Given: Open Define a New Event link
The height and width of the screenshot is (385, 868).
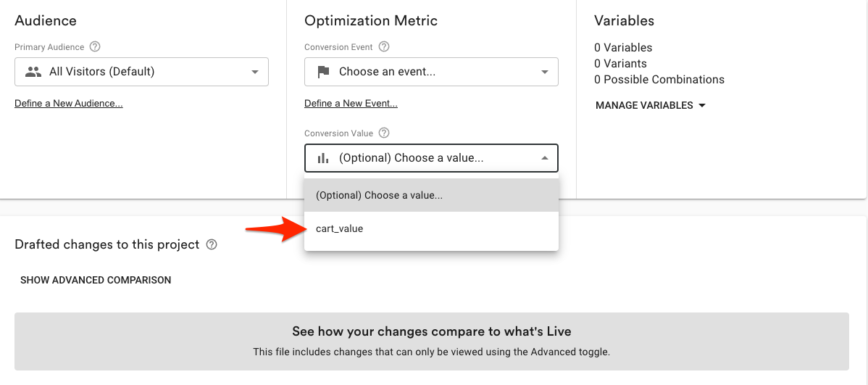Looking at the screenshot, I should [x=351, y=104].
